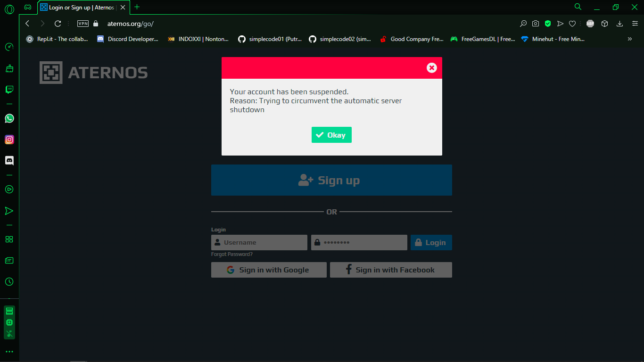The height and width of the screenshot is (362, 644).
Task: Close the suspension dialog with X
Action: tap(431, 68)
